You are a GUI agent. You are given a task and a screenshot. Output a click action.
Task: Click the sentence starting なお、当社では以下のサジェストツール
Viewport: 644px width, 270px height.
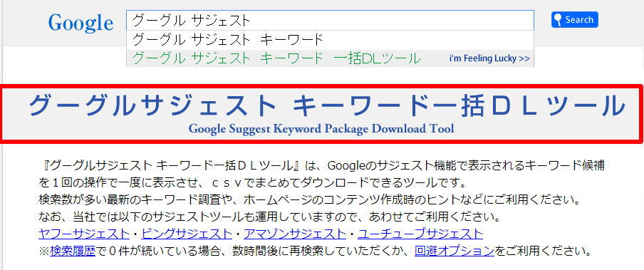point(269,216)
